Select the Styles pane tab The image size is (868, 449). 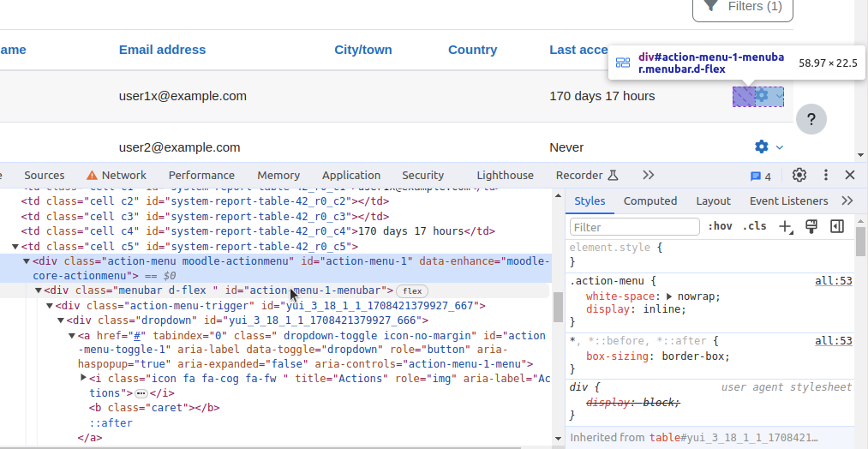[590, 201]
